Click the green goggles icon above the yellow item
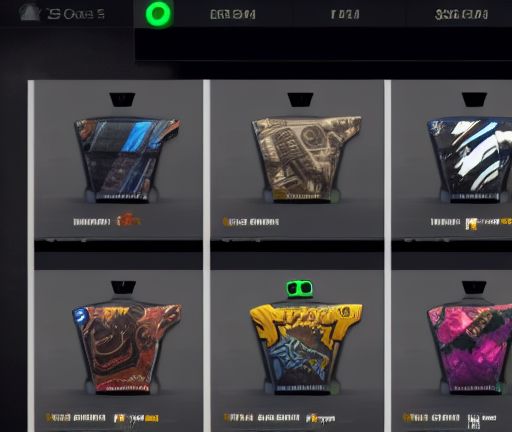This screenshot has width=512, height=432. (x=300, y=289)
